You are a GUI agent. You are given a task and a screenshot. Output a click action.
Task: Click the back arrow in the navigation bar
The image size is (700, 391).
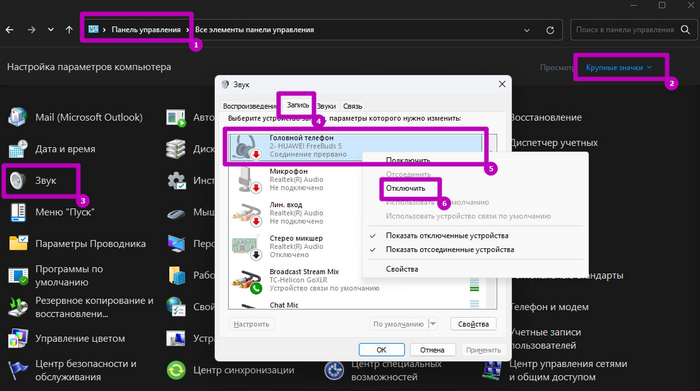tap(10, 30)
